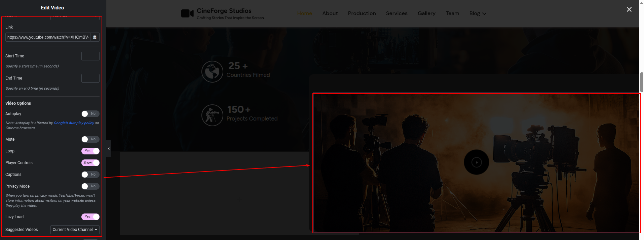Click the video play button icon
This screenshot has height=240, width=644.
tap(476, 162)
